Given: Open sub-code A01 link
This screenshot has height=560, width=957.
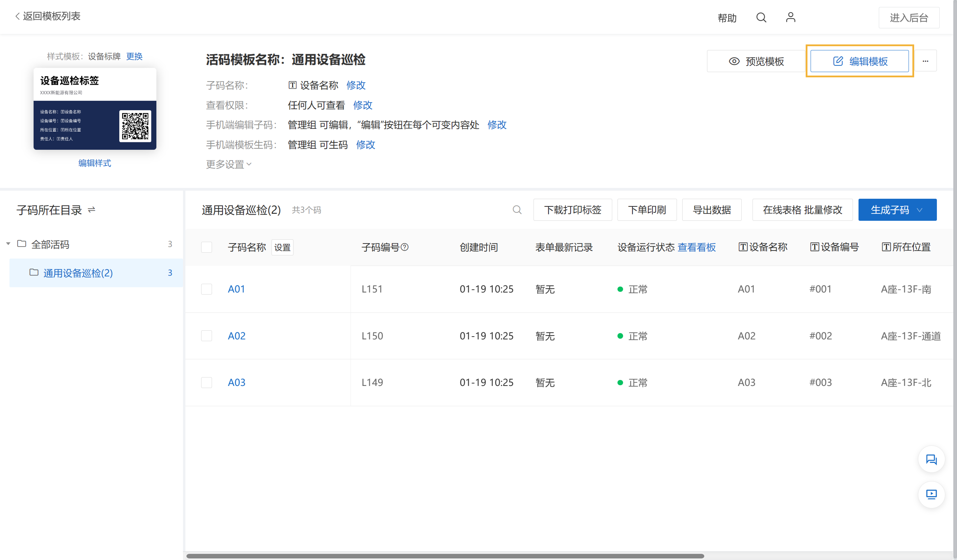Looking at the screenshot, I should (236, 289).
